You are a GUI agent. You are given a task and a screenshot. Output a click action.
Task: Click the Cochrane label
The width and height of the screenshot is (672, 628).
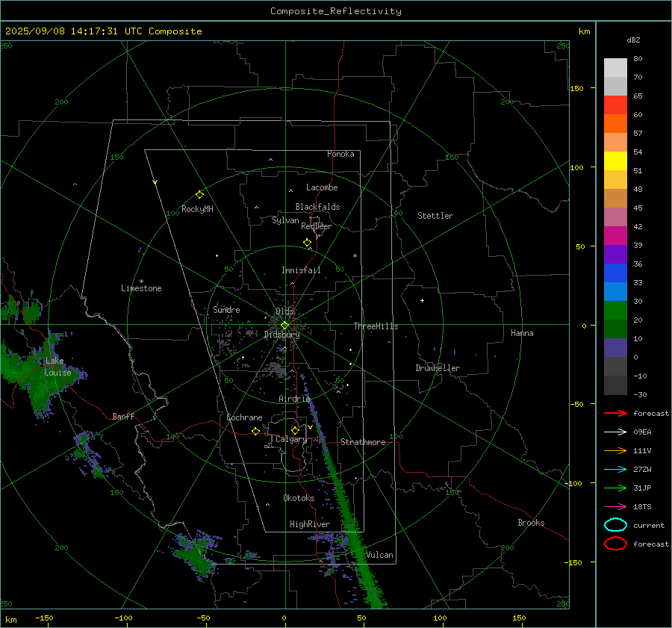[x=244, y=417]
